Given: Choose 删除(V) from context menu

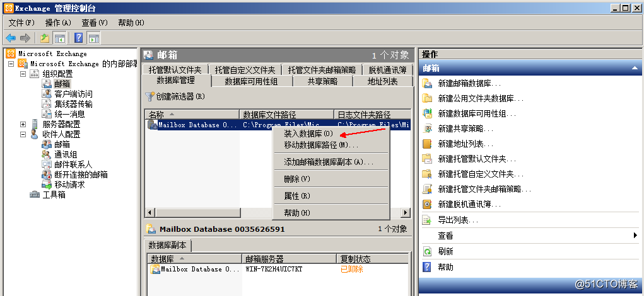Looking at the screenshot, I should click(331, 179).
